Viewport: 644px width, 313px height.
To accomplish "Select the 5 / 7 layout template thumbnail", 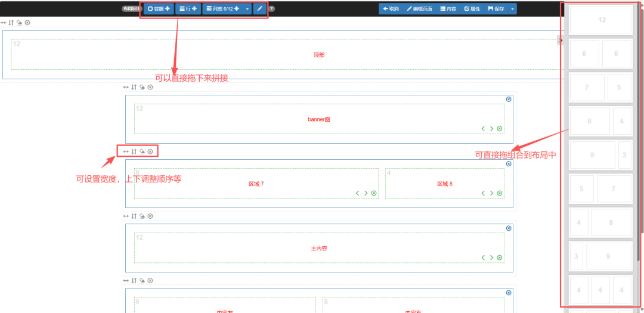I will 600,188.
